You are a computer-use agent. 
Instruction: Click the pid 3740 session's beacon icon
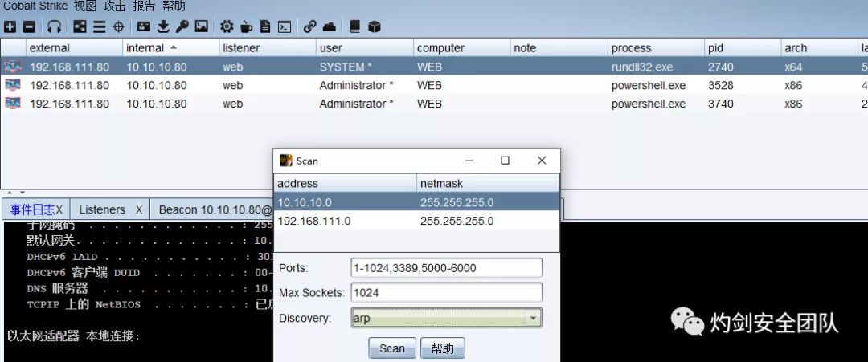coord(12,104)
